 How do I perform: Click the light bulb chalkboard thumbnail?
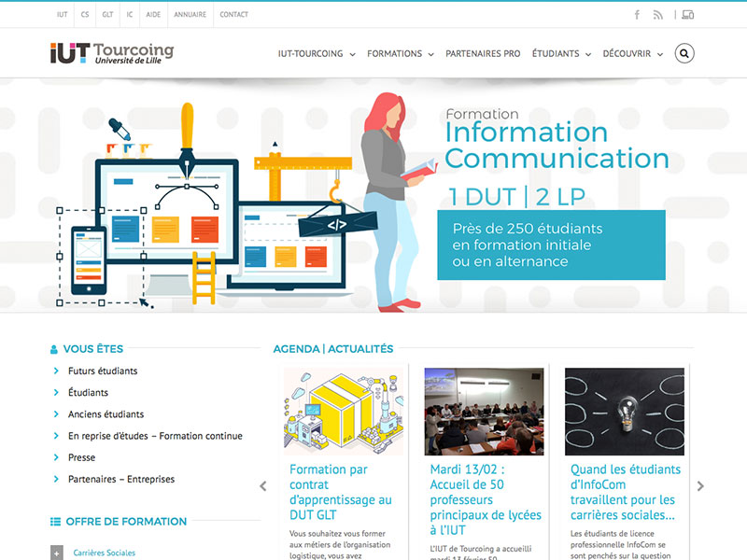click(x=625, y=412)
